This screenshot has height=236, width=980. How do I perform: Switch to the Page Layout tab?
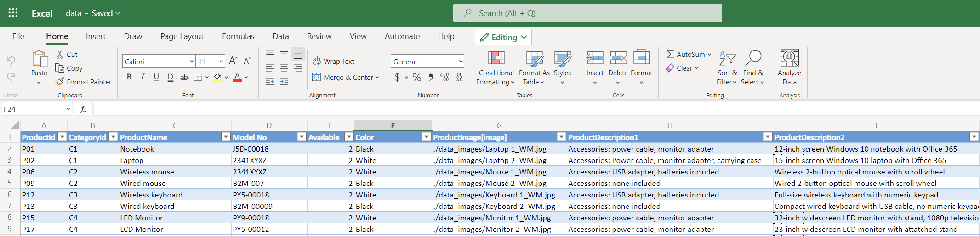coord(182,36)
